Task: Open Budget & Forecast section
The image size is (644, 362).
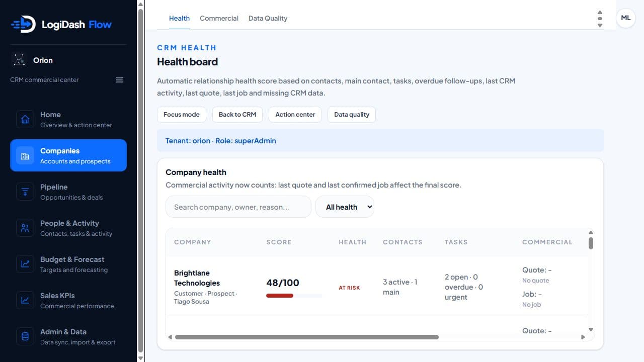Action: (x=68, y=264)
